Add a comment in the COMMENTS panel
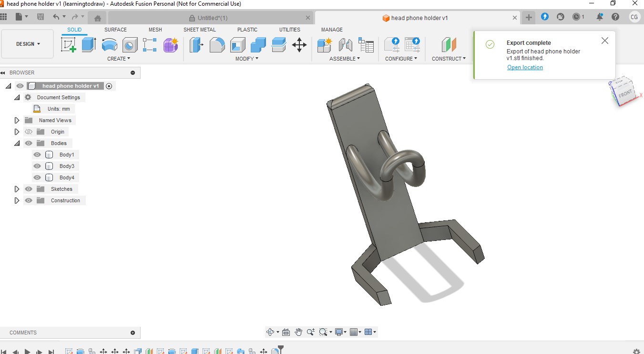The width and height of the screenshot is (644, 354). (x=133, y=333)
